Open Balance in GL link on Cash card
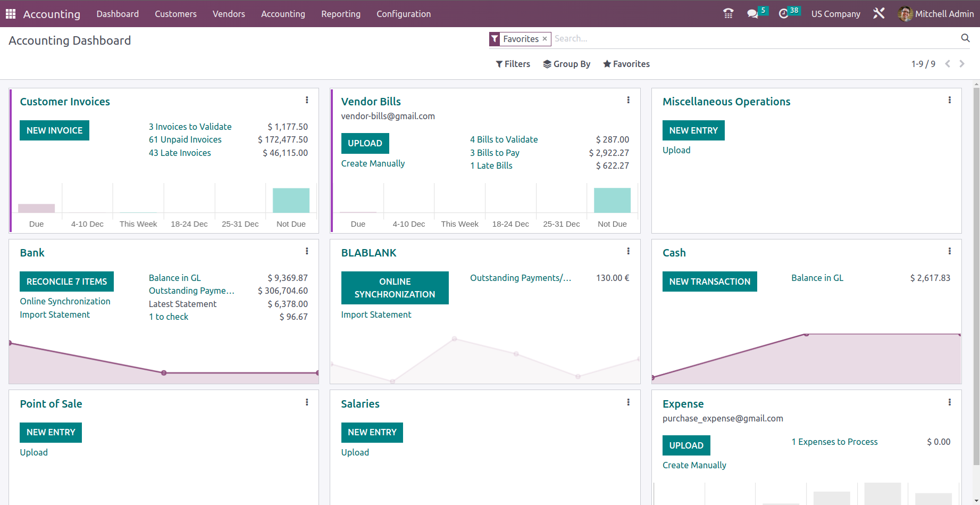Viewport: 980px width, 505px height. coord(817,278)
